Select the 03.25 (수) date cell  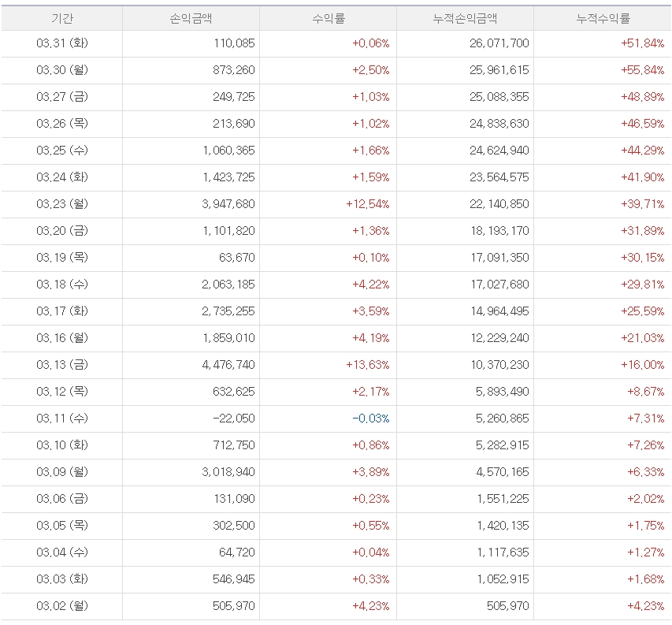pos(62,151)
